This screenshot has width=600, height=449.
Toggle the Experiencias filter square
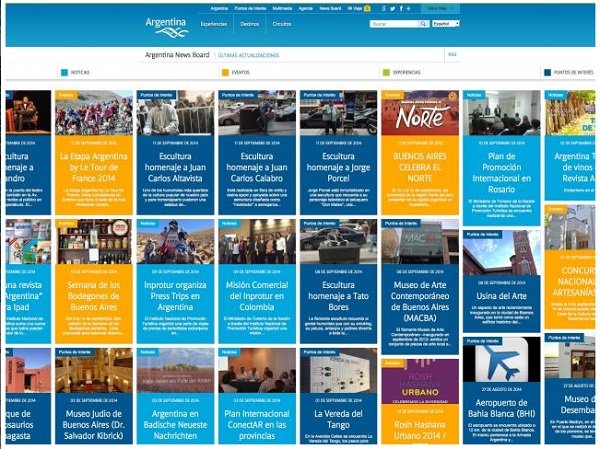(x=386, y=73)
